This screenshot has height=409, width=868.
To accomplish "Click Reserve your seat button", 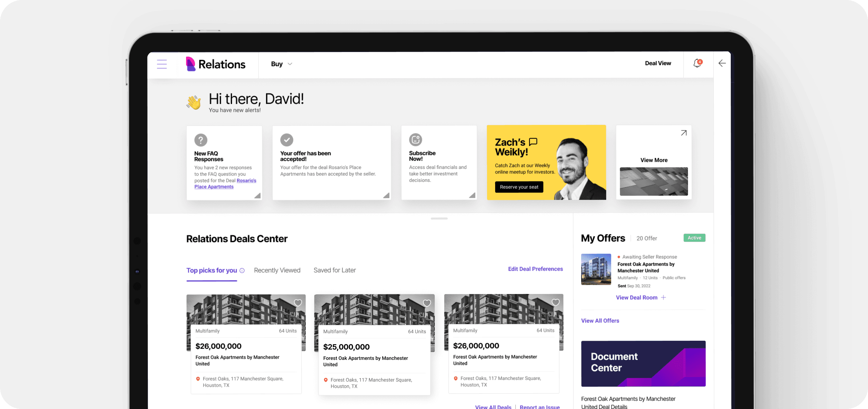I will 519,187.
